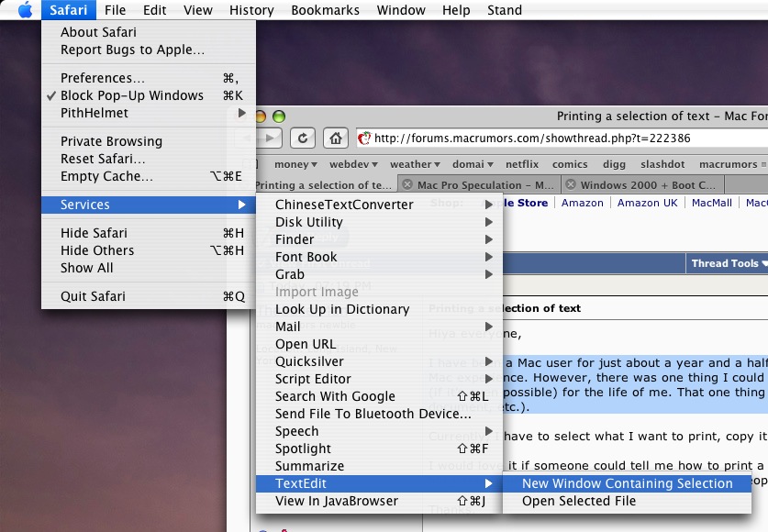Open the domai bookmarks dropdown
The image size is (768, 532).
click(473, 164)
